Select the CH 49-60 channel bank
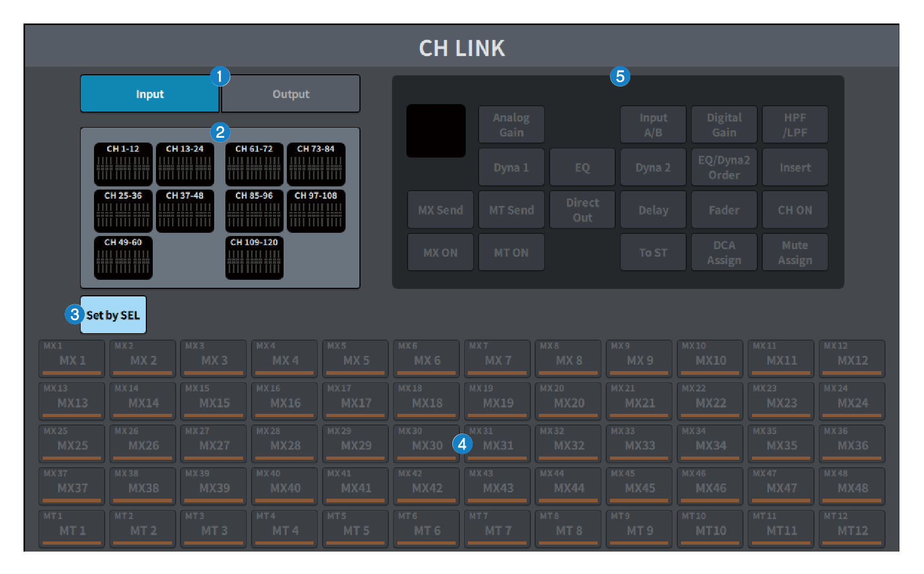The image size is (924, 574). coord(123,257)
